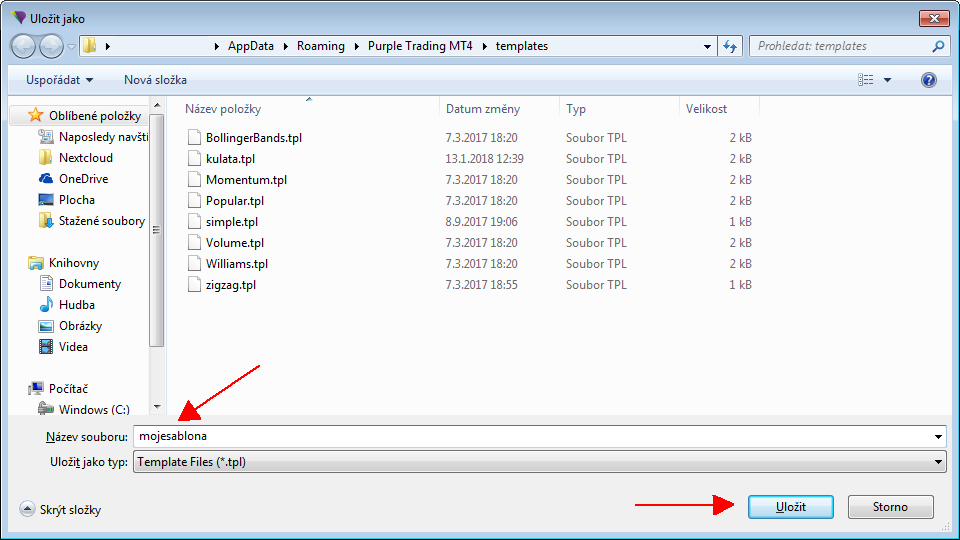
Task: Open Plocha in the navigation pane
Action: [67, 200]
